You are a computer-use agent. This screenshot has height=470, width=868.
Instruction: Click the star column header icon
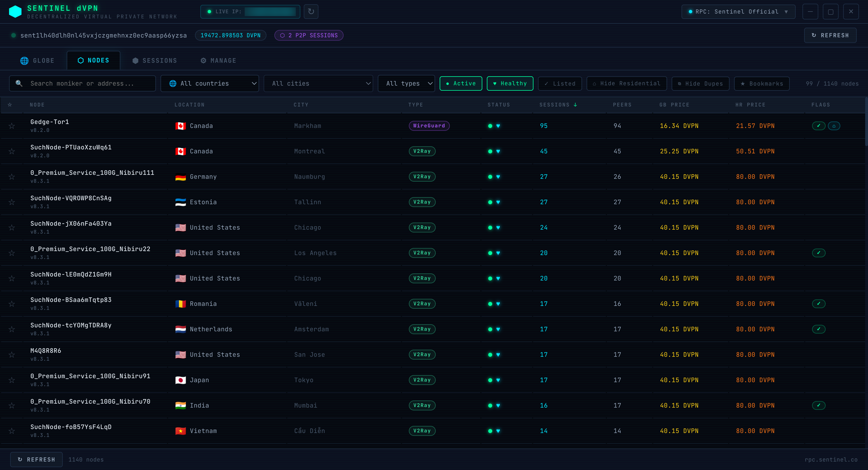10,105
